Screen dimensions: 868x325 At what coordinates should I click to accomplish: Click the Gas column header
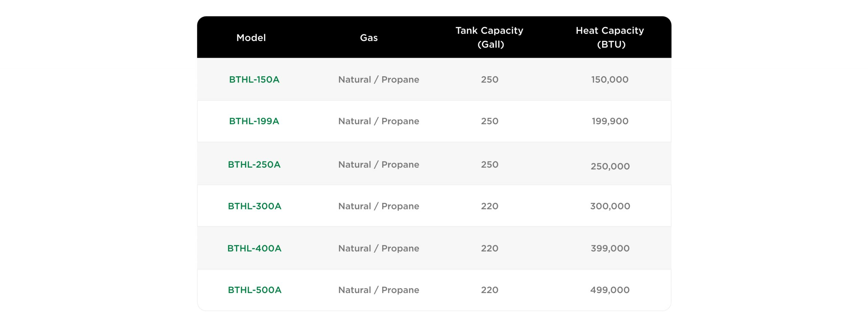pos(369,38)
